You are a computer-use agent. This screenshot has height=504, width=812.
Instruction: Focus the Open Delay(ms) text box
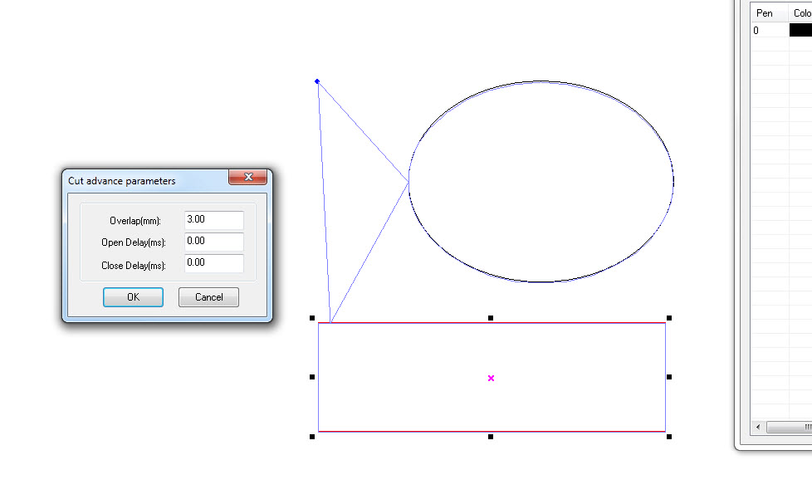[213, 242]
